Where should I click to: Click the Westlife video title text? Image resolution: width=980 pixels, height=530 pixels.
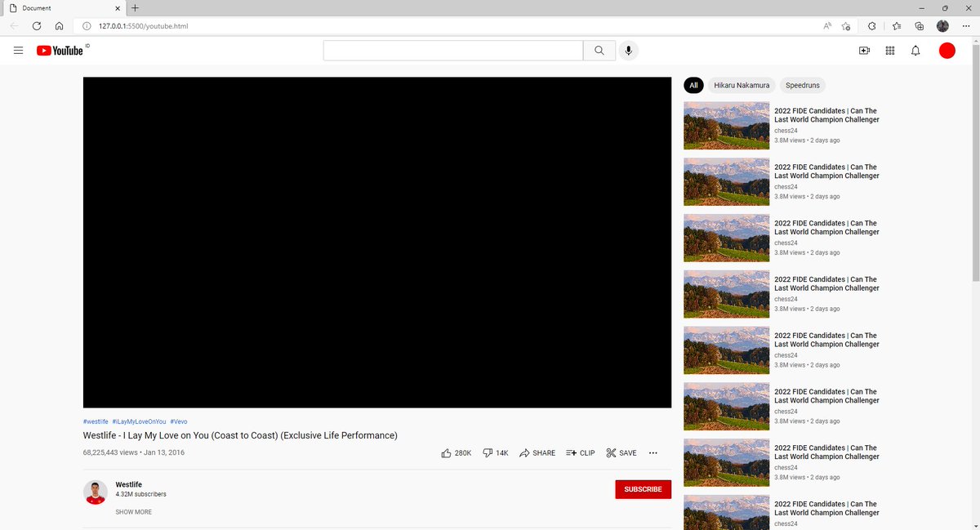click(x=240, y=435)
